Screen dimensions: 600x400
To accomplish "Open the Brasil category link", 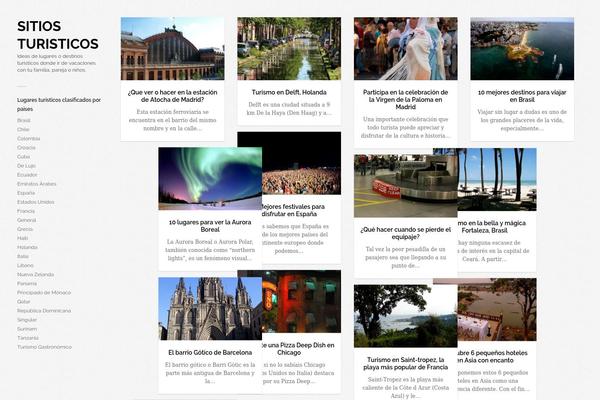I will click(x=24, y=120).
